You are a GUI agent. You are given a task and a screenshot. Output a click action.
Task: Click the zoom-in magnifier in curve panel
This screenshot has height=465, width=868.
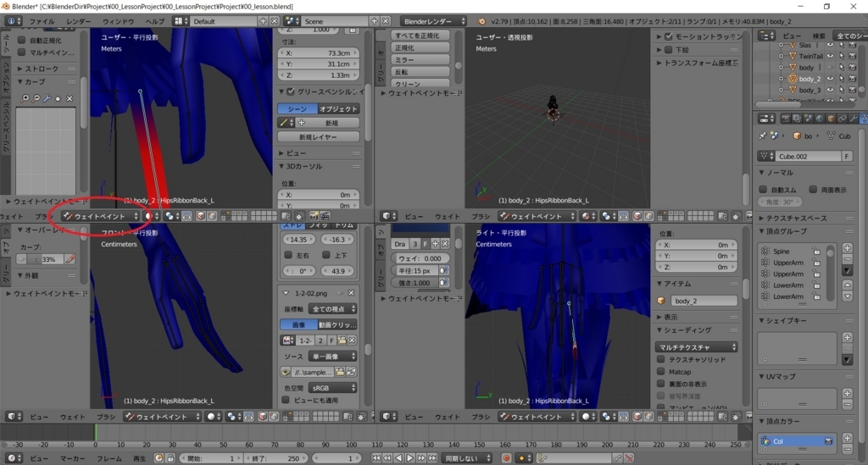25,98
